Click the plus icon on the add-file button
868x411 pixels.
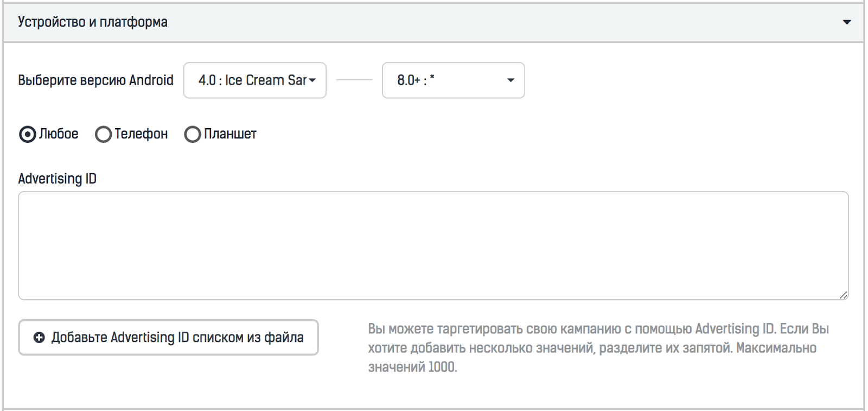[39, 338]
